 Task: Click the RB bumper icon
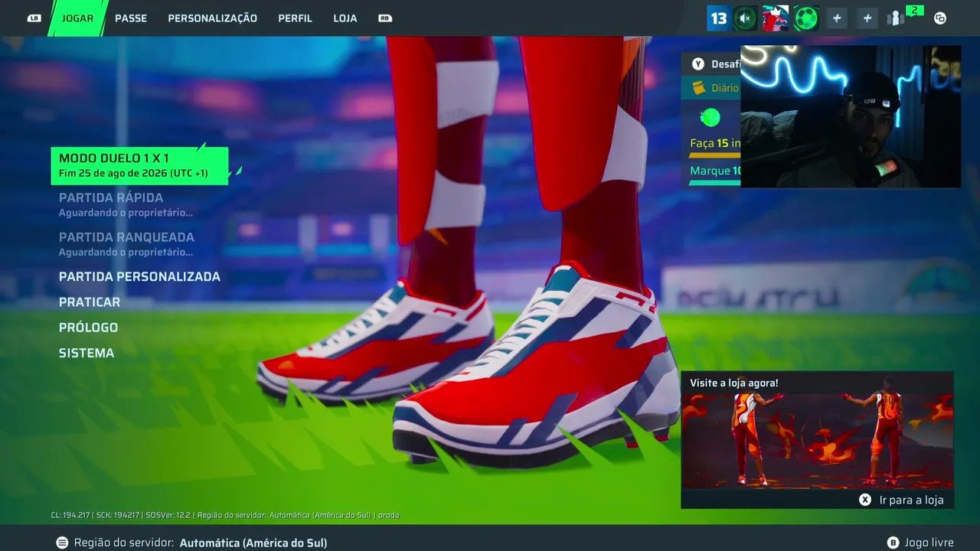pos(385,18)
